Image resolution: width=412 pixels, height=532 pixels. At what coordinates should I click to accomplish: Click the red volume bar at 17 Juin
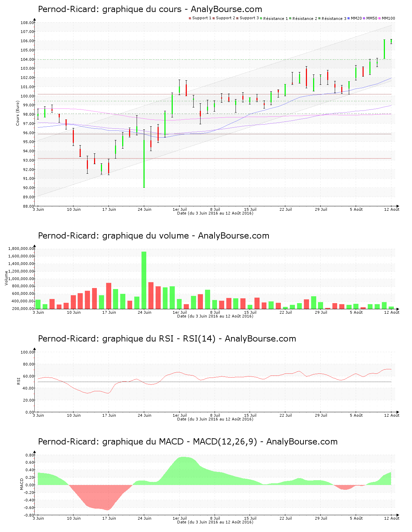tap(109, 296)
